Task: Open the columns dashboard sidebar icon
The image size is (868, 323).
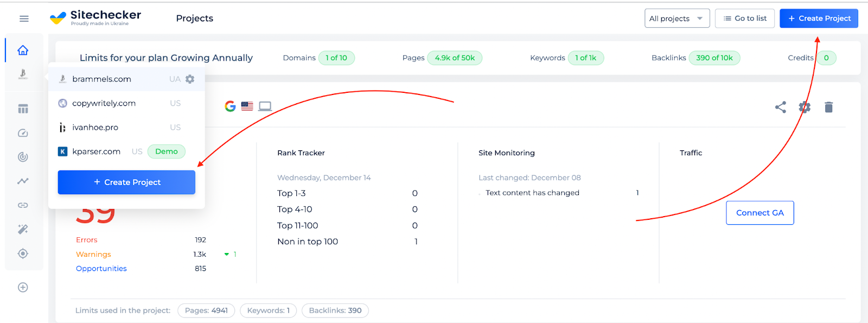Action: pyautogui.click(x=23, y=109)
